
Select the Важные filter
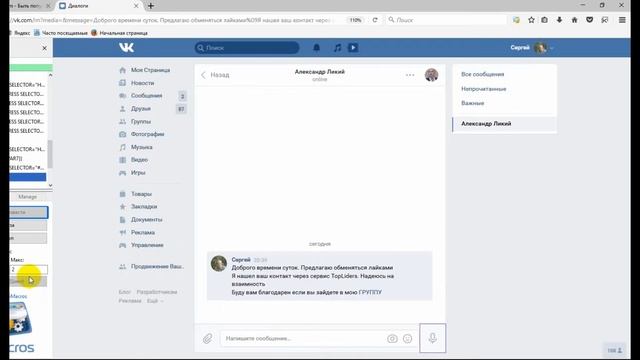point(473,103)
